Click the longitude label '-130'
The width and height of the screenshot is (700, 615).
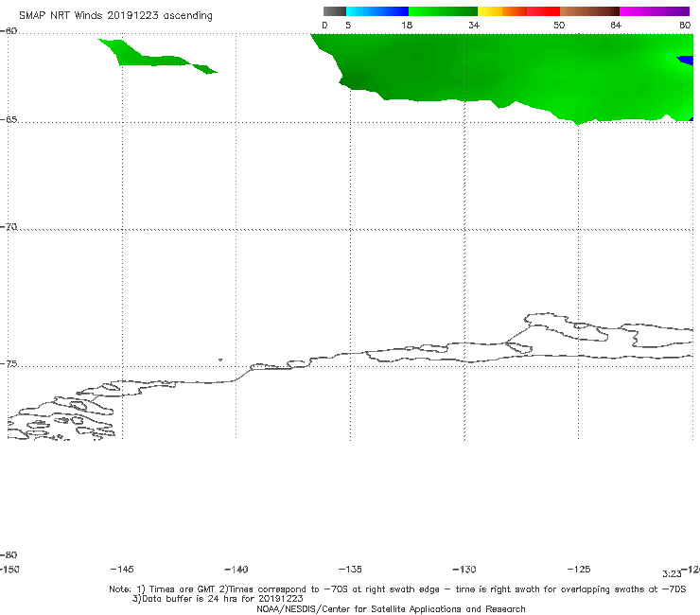click(464, 569)
